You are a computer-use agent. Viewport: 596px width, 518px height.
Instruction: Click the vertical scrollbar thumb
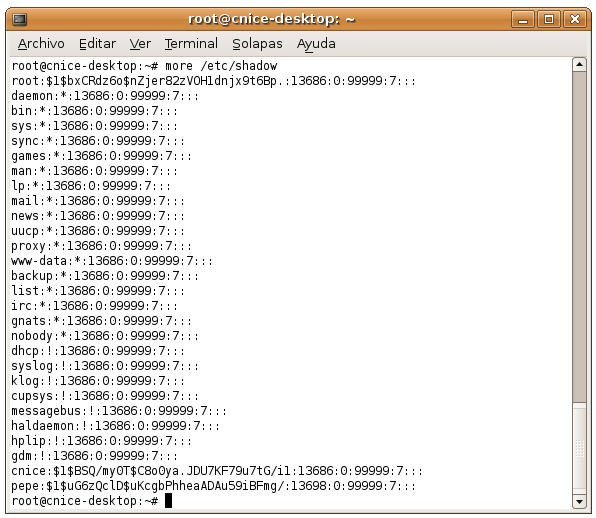pos(579,237)
